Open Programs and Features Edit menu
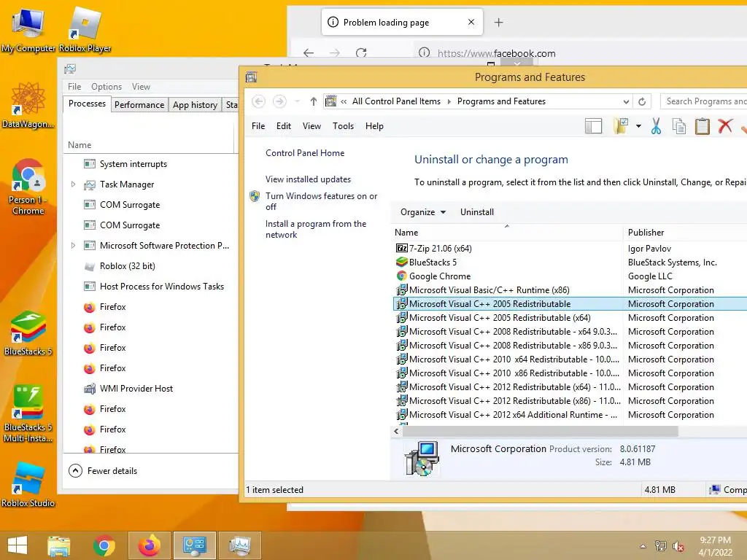Viewport: 747px width, 560px height. click(x=284, y=126)
